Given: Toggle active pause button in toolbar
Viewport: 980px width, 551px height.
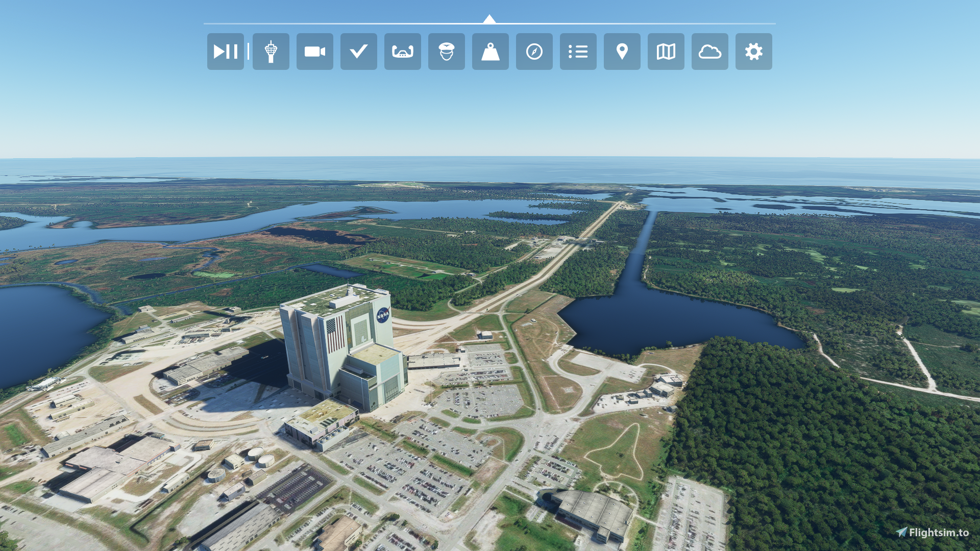Looking at the screenshot, I should pyautogui.click(x=225, y=52).
